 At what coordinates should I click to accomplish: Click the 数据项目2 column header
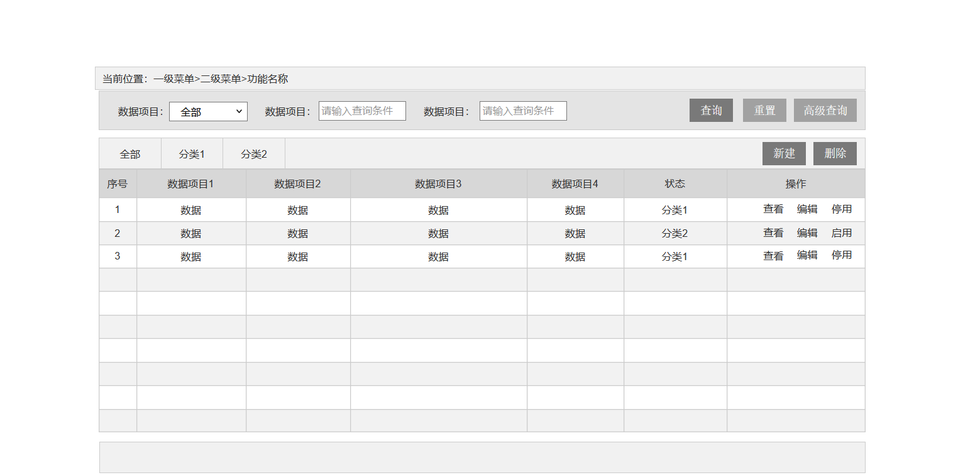click(x=298, y=184)
